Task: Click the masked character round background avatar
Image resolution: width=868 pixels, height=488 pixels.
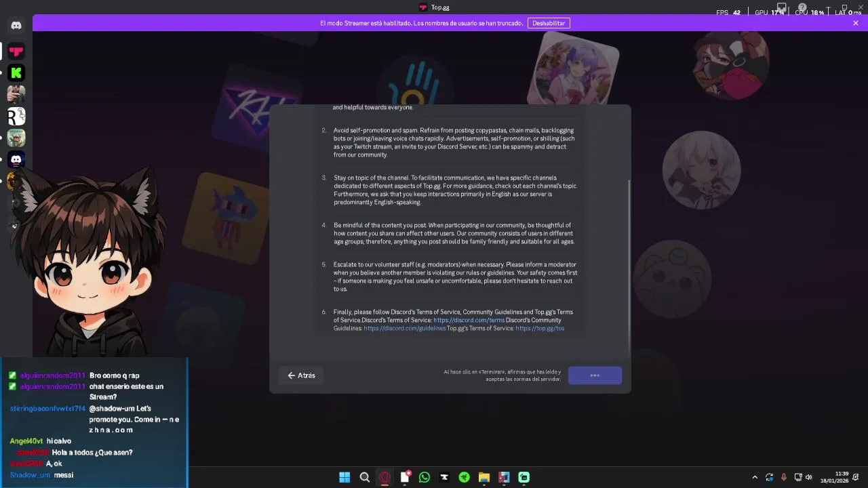Action: (731, 64)
